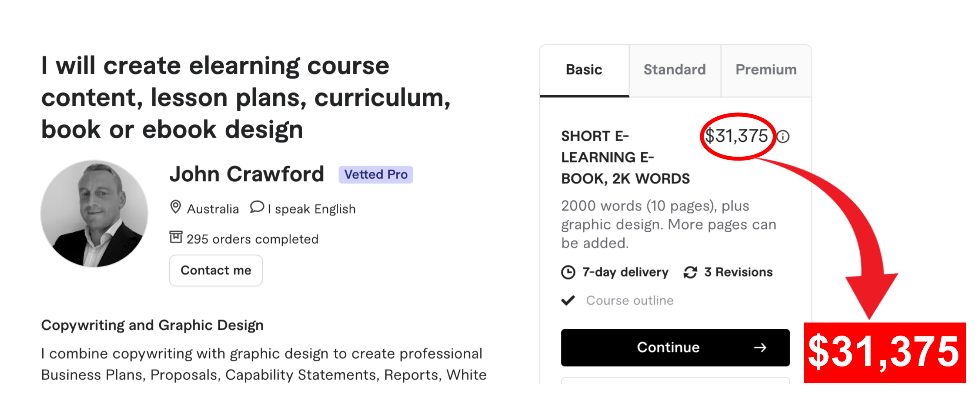This screenshot has height=399, width=980.
Task: Click the Continue button
Action: (x=675, y=348)
